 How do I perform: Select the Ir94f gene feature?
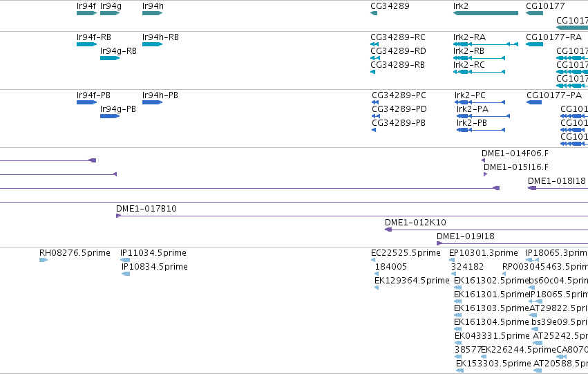tap(86, 13)
